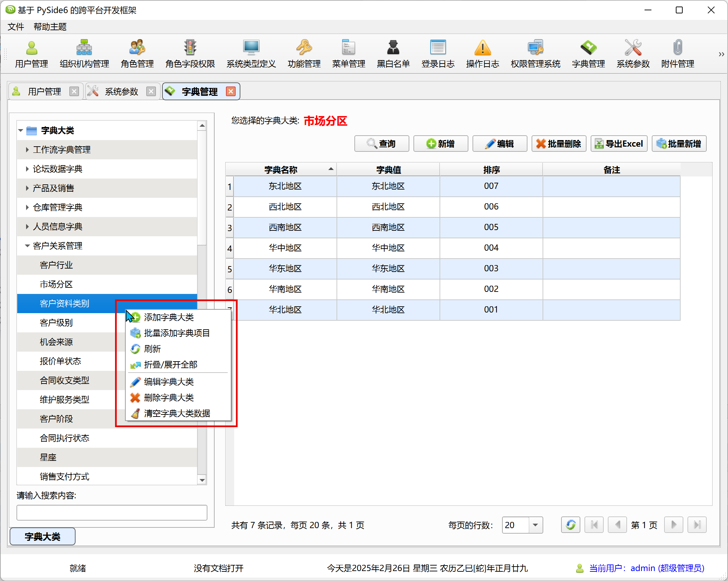Select 刷新 in the context menu
Viewport: 728px width, 581px height.
pyautogui.click(x=152, y=349)
